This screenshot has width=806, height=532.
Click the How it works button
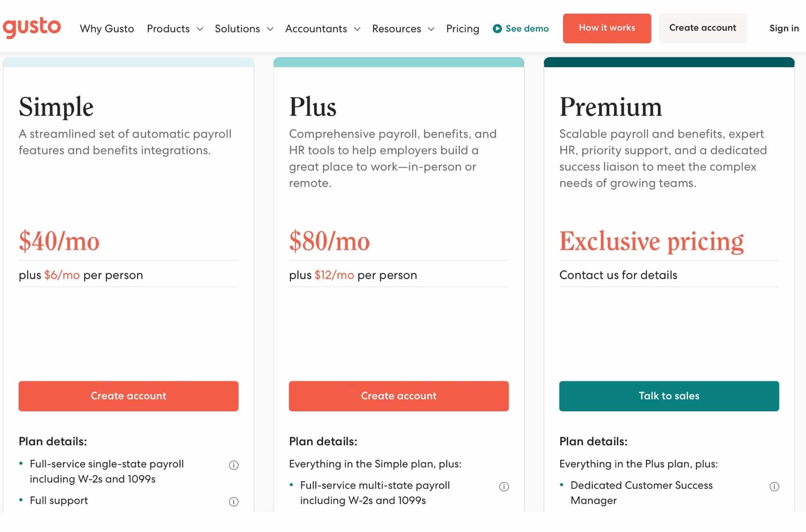click(607, 28)
